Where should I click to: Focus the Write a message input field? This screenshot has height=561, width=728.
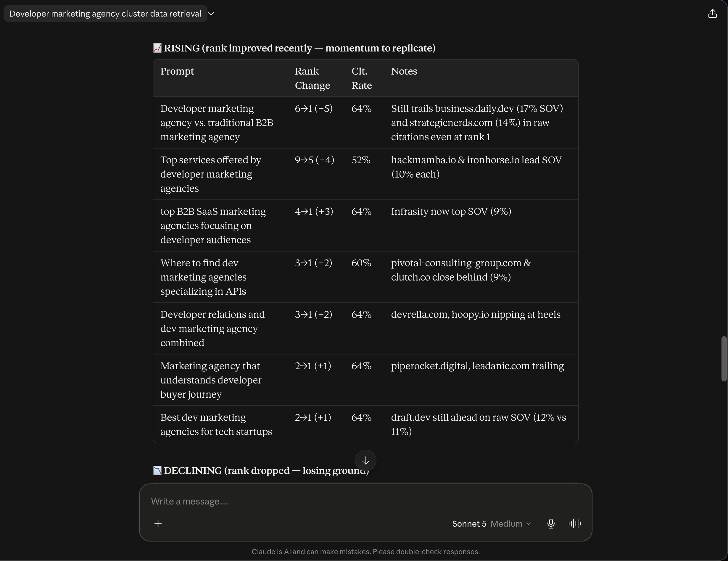pyautogui.click(x=365, y=501)
